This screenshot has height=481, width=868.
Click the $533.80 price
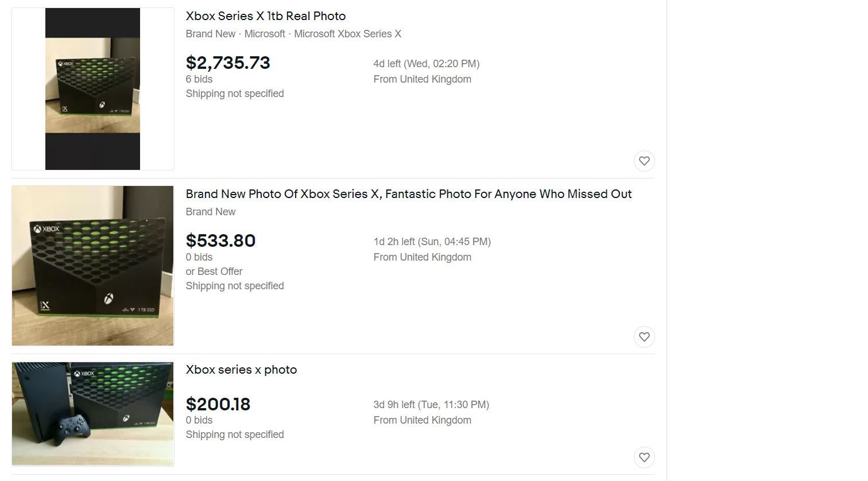pyautogui.click(x=220, y=240)
